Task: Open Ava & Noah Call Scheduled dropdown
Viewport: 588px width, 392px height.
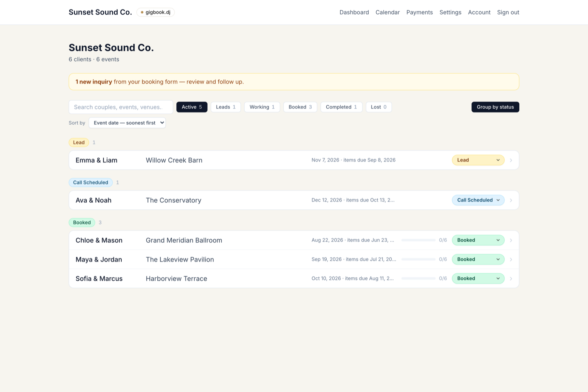Action: coord(478,200)
